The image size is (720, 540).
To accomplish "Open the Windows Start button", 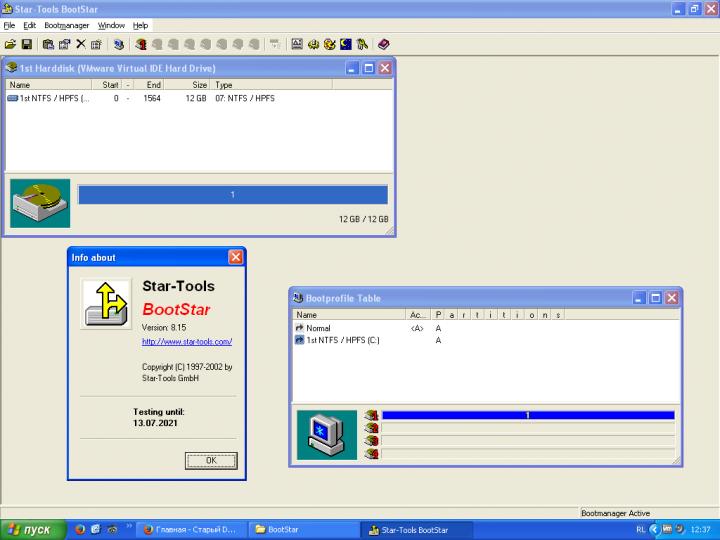I will click(31, 529).
